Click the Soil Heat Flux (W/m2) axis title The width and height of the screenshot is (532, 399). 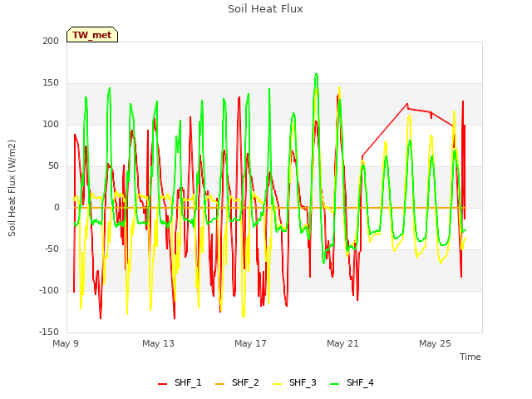tap(12, 188)
